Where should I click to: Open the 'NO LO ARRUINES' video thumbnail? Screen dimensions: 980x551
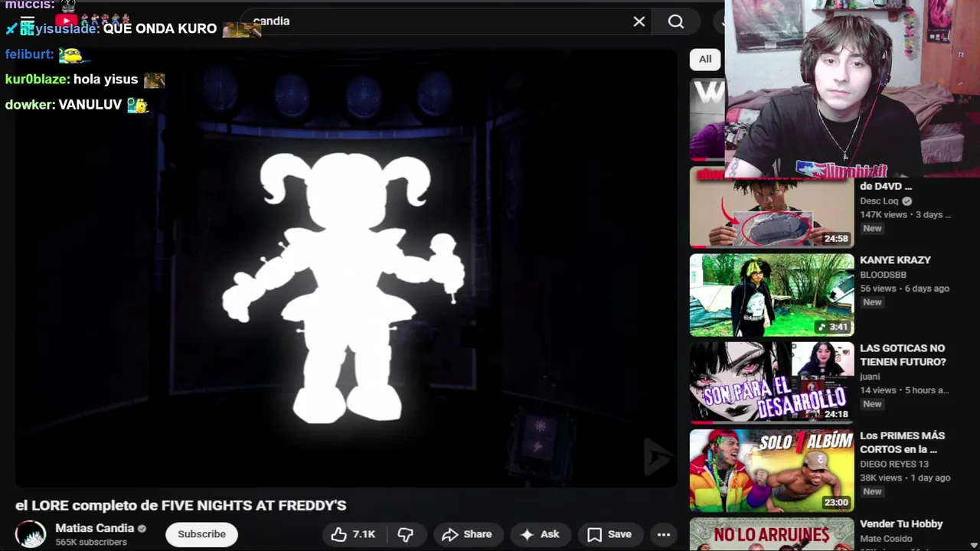click(772, 534)
